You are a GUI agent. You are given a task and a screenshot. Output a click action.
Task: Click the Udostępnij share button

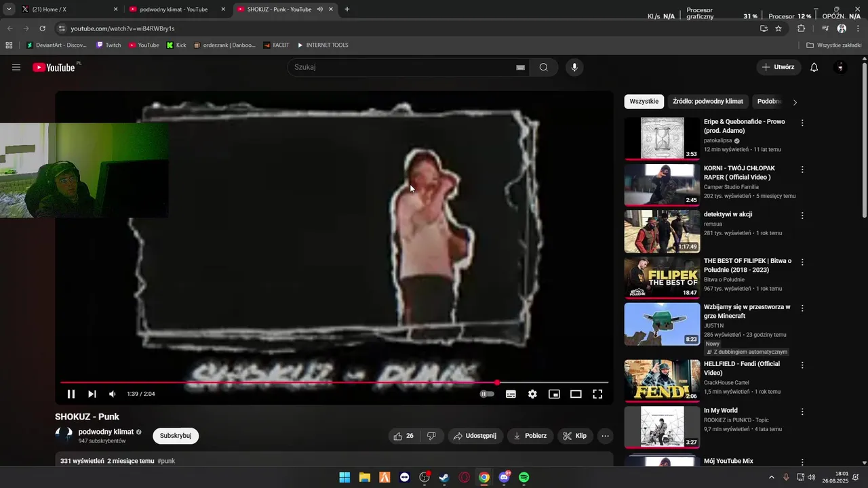(x=475, y=436)
